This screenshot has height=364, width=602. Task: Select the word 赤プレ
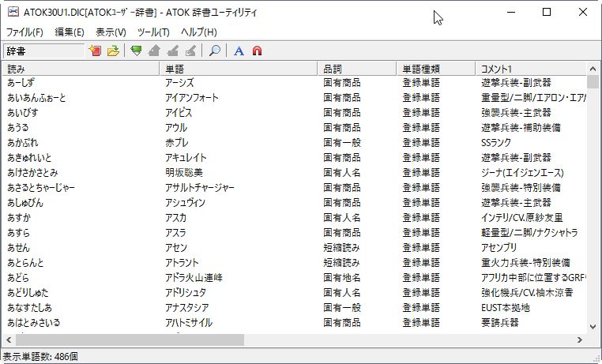click(177, 142)
